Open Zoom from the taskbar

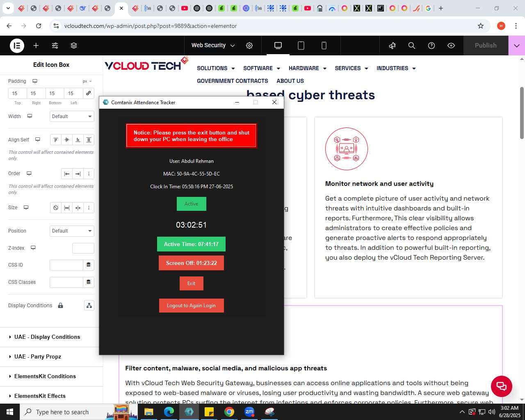[249, 412]
